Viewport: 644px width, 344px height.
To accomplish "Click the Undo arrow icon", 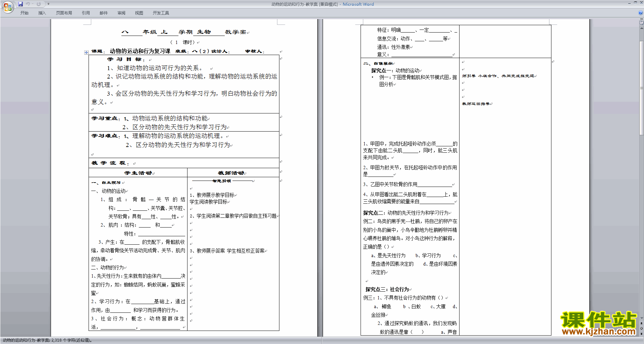I will click(x=28, y=4).
